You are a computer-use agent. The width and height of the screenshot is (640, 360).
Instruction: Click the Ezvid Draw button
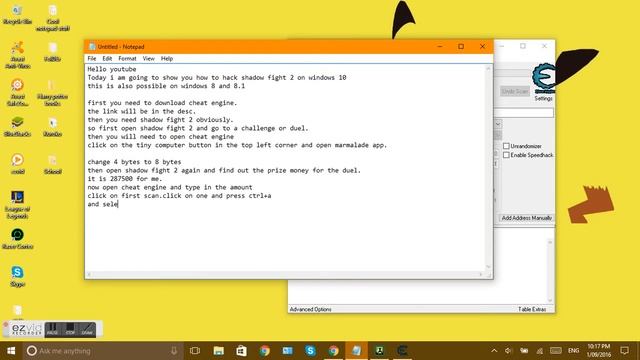[87, 329]
